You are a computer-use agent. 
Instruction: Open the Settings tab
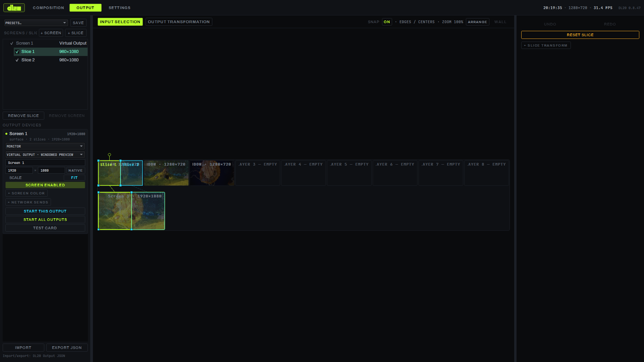click(119, 8)
